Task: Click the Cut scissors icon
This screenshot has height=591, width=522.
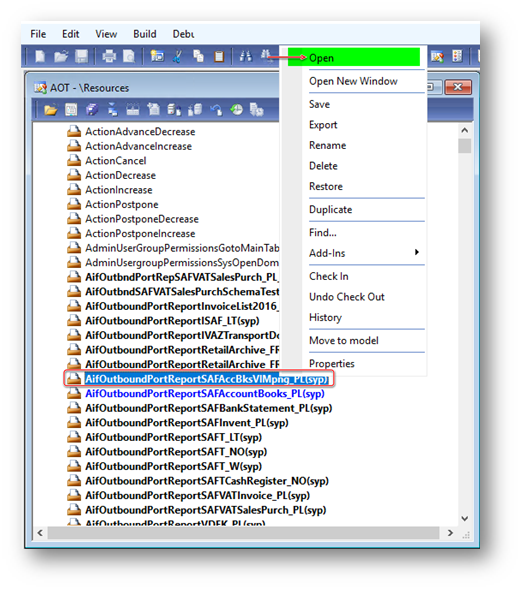Action: [177, 57]
